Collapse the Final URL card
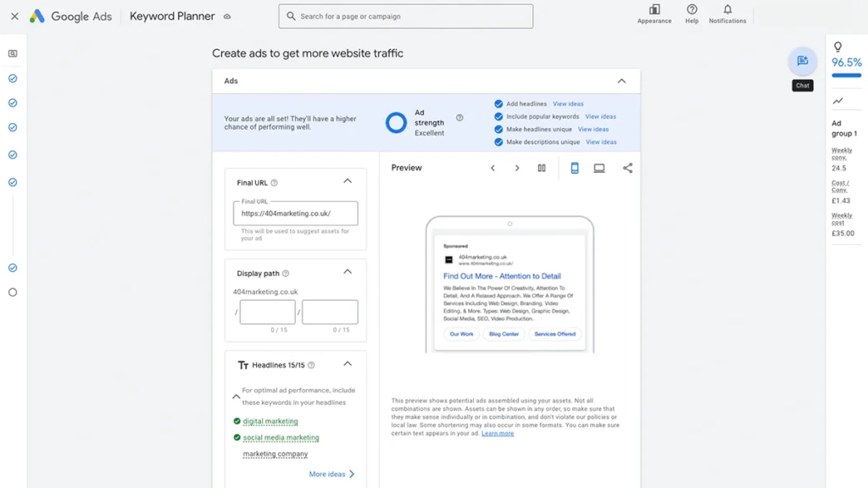 pos(348,181)
